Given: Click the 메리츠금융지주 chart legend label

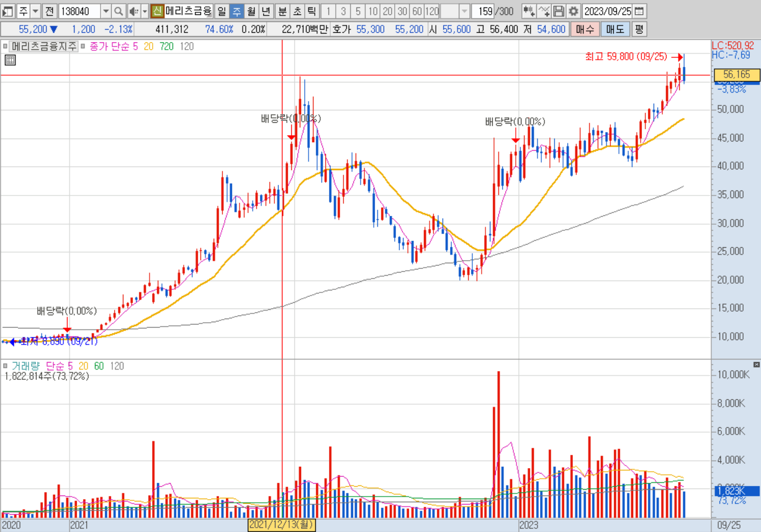Looking at the screenshot, I should pos(44,46).
